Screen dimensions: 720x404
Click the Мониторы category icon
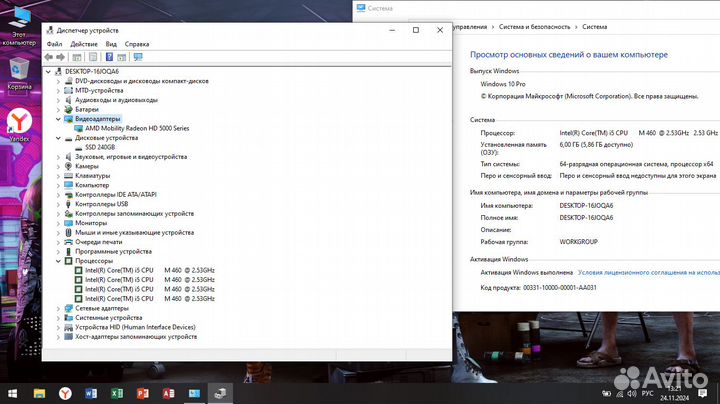(68, 223)
